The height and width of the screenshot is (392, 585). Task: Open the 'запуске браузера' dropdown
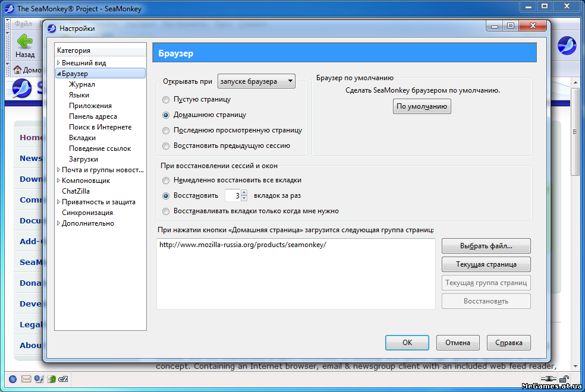256,81
